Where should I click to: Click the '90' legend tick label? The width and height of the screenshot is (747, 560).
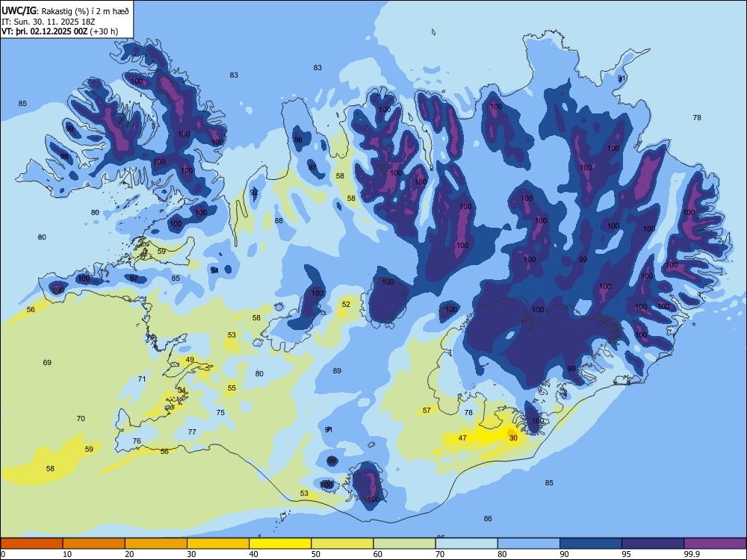point(564,554)
